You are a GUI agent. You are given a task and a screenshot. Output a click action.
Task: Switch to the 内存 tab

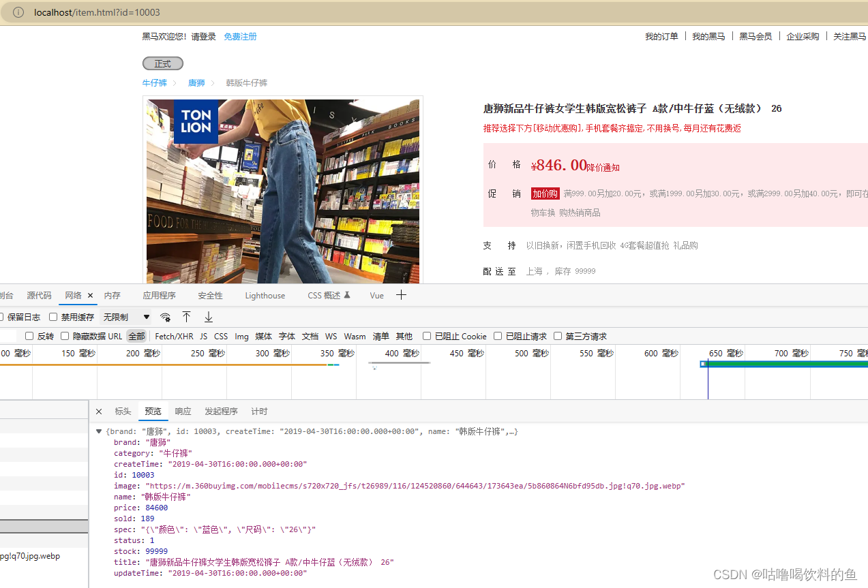click(x=113, y=295)
